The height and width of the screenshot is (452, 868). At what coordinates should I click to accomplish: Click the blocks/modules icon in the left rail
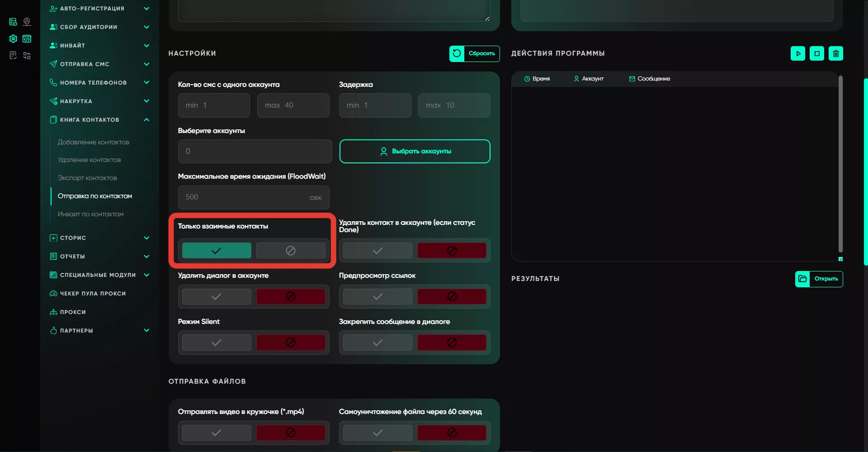tap(27, 55)
